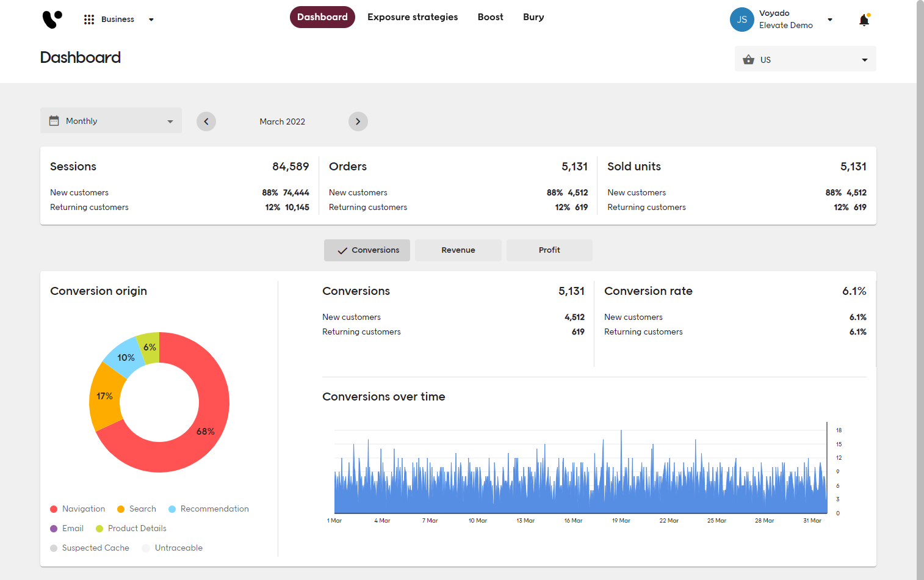Viewport: 924px width, 580px height.
Task: Click the orange 17% donut segment
Action: [105, 396]
